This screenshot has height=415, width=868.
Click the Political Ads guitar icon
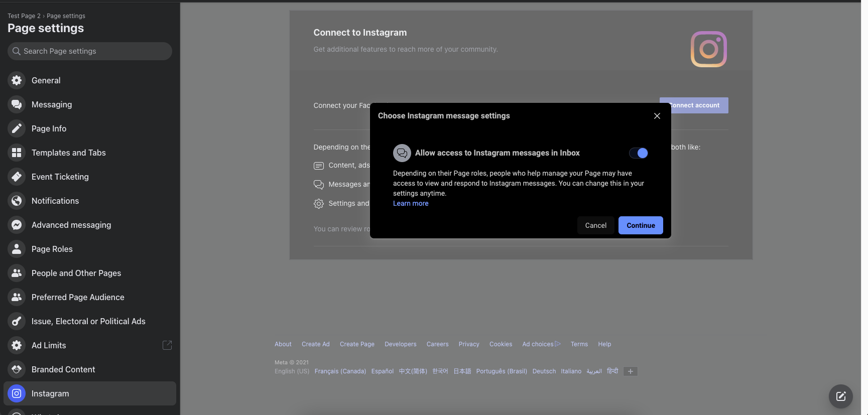tap(17, 321)
